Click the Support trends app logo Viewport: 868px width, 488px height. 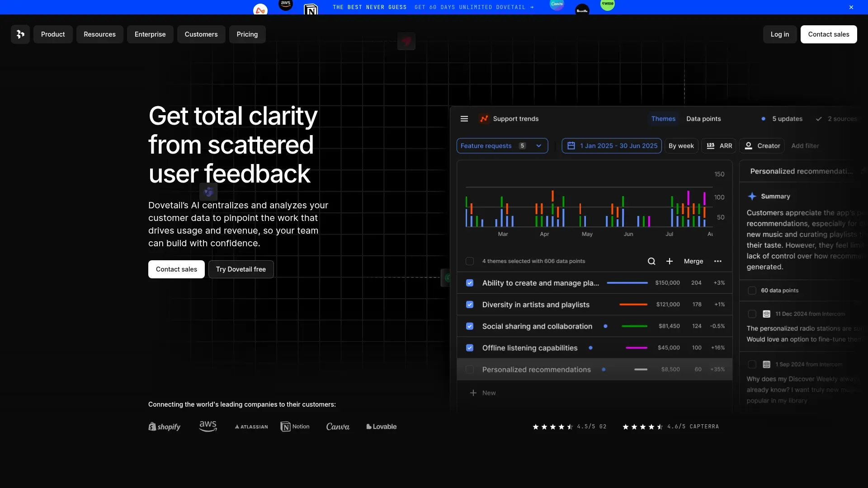[484, 118]
